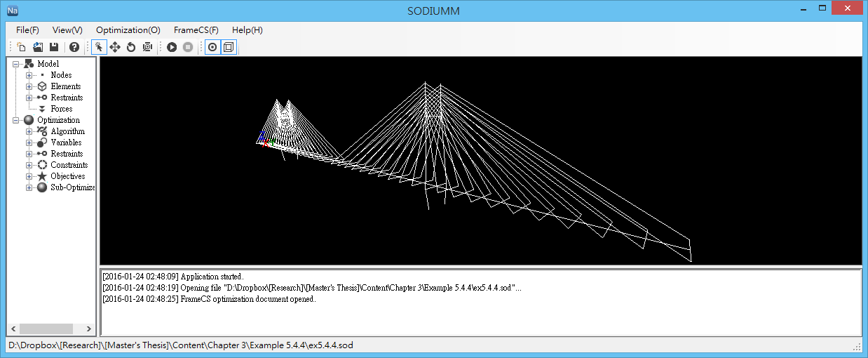Image resolution: width=868 pixels, height=358 pixels.
Task: Click the tree panel horizontal scrollbar right arrow
Action: point(89,329)
